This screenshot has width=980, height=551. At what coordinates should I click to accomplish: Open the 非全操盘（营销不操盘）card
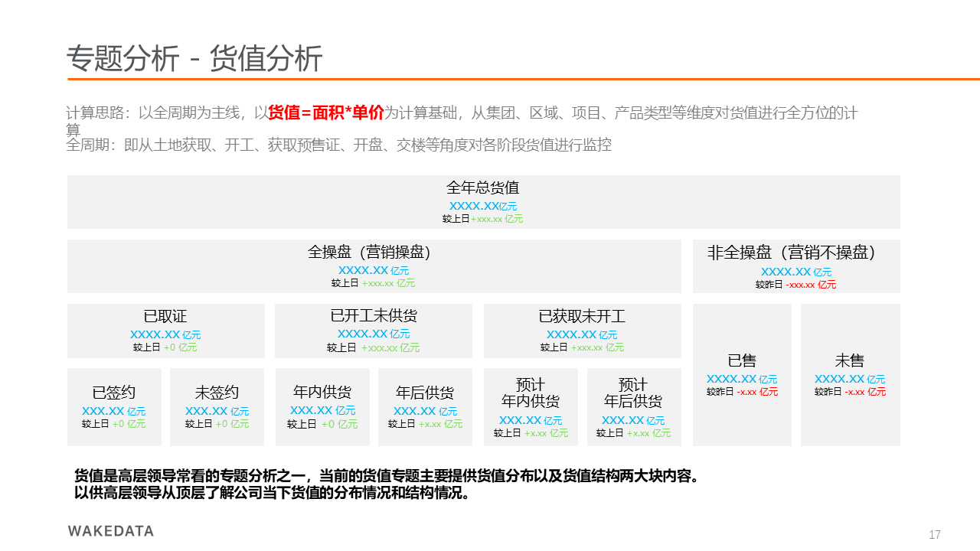796,266
